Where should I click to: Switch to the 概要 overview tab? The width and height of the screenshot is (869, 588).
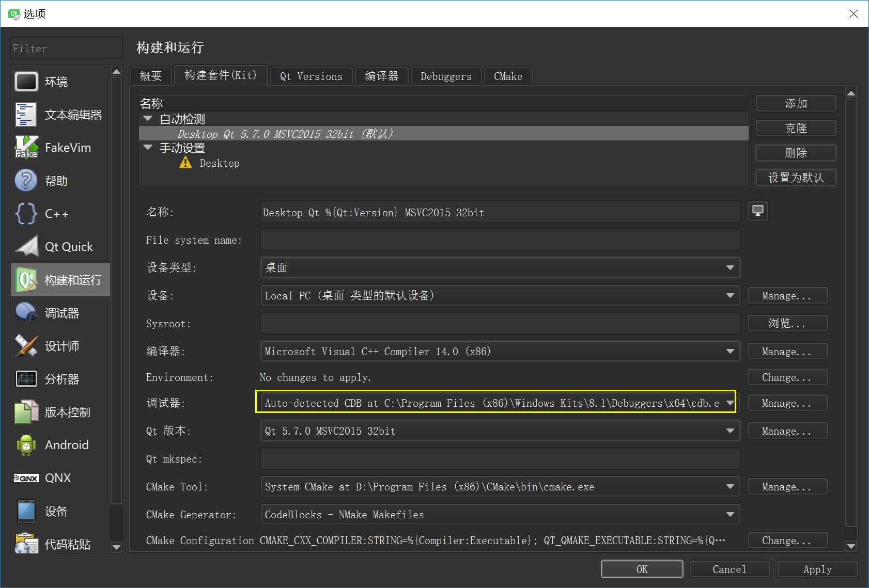(151, 76)
